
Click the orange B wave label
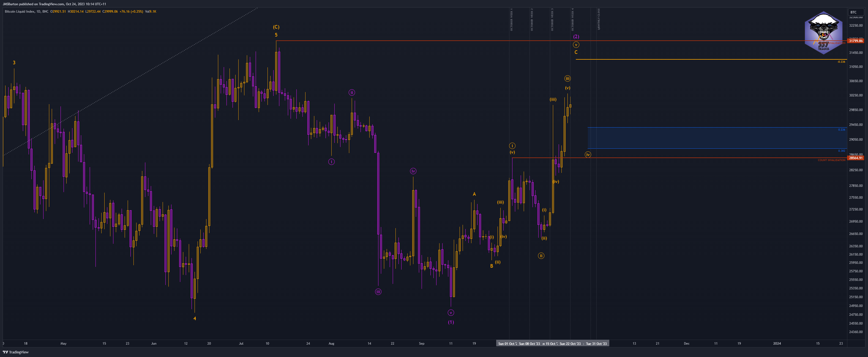pyautogui.click(x=492, y=266)
